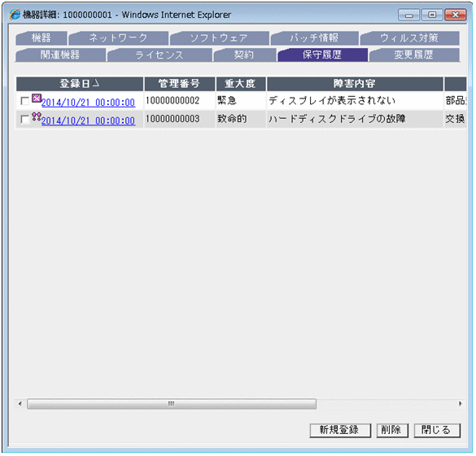Viewport: 476px width, 456px height.
Task: Click the active 保守履歴 tab
Action: [322, 55]
